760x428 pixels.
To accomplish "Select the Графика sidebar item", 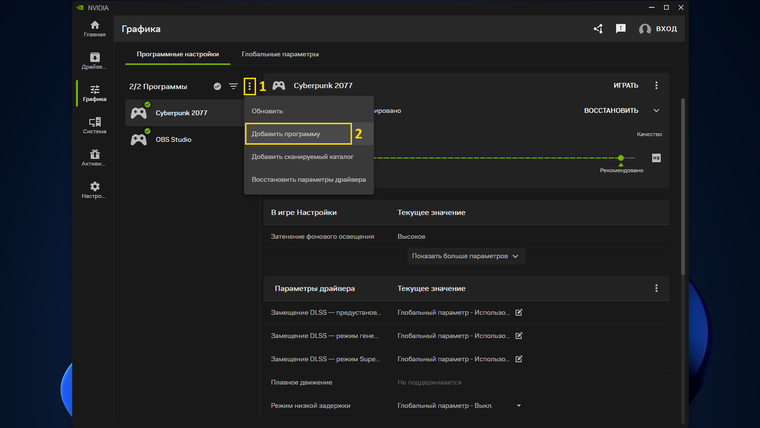I will (95, 93).
